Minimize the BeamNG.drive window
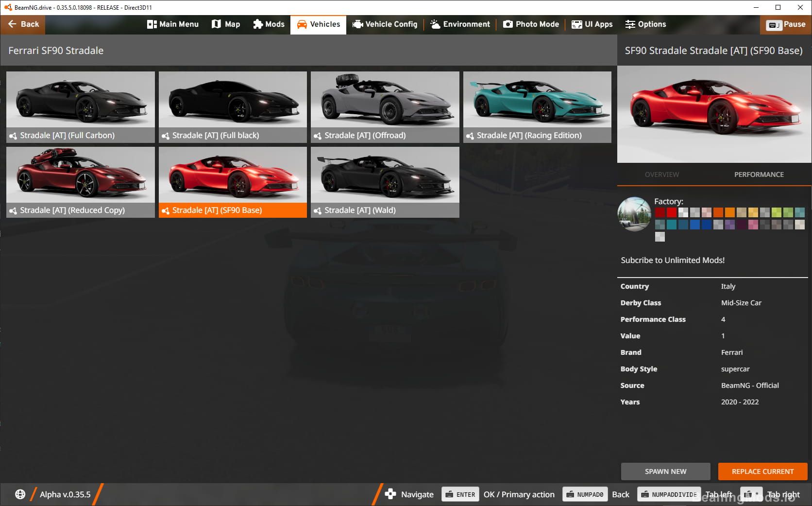 click(756, 7)
